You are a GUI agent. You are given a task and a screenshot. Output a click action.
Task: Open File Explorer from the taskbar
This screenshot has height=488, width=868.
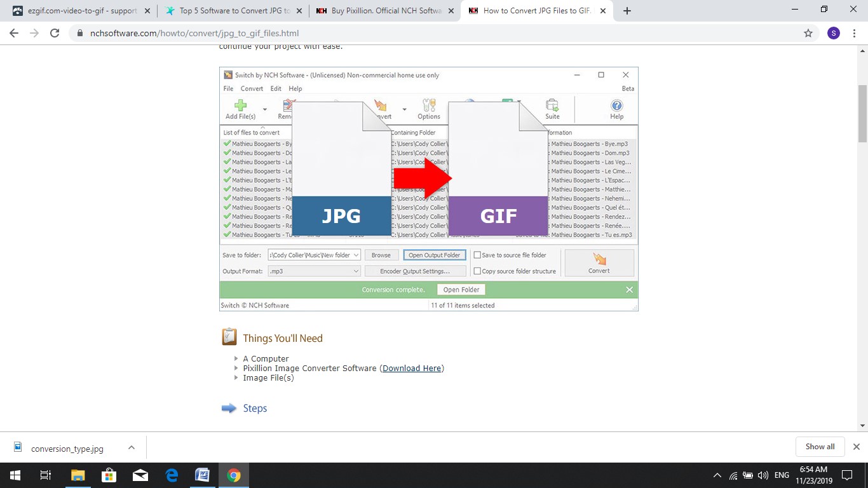(78, 475)
